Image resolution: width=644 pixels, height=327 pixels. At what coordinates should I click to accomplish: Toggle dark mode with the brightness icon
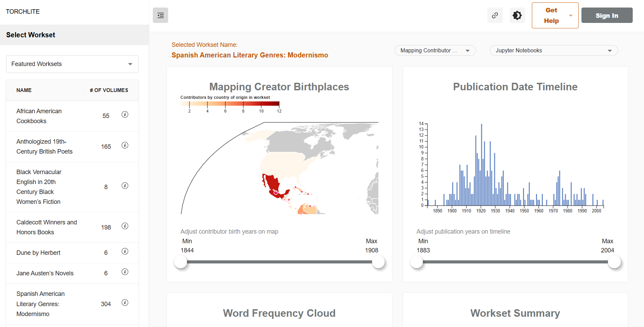(517, 15)
